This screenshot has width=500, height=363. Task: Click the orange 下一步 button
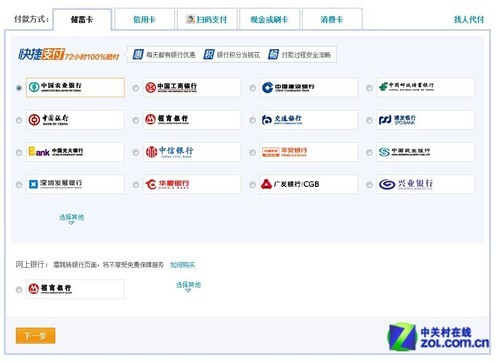(35, 335)
